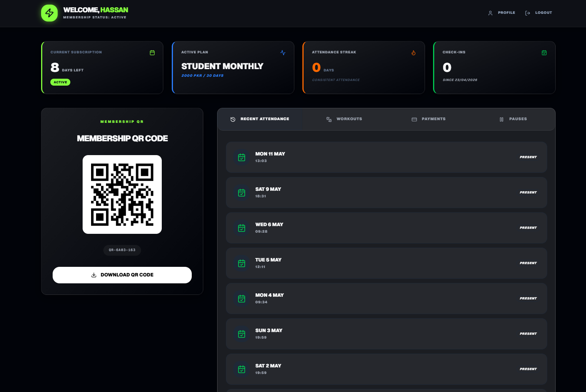Click the STUDENT MONTHLY plan name

coord(222,66)
